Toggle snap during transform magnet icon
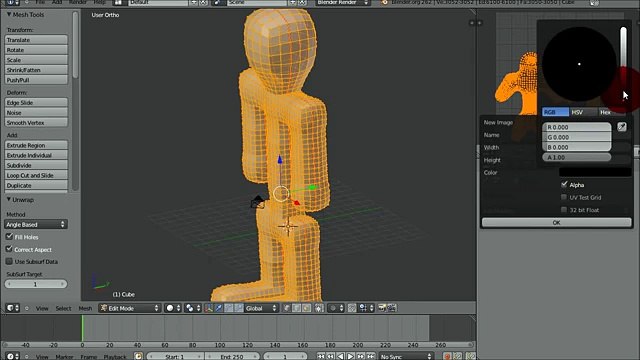Screen dimensions: 640x360 352,308
